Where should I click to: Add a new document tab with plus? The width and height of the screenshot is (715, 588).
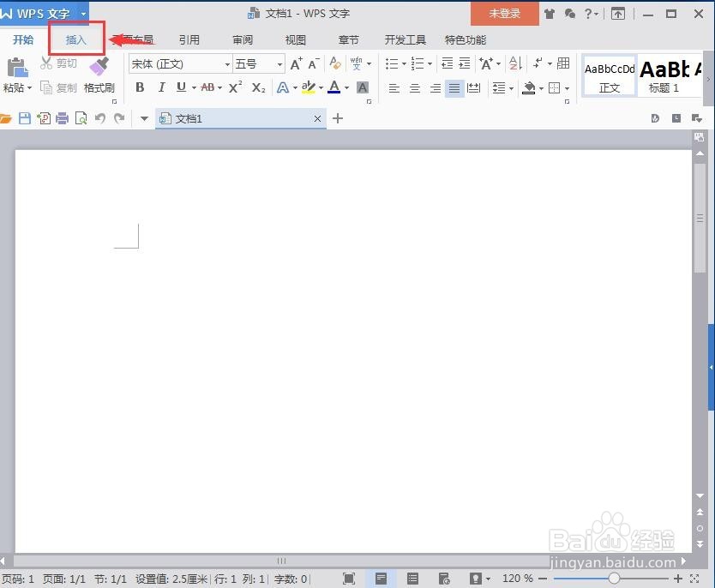(338, 119)
